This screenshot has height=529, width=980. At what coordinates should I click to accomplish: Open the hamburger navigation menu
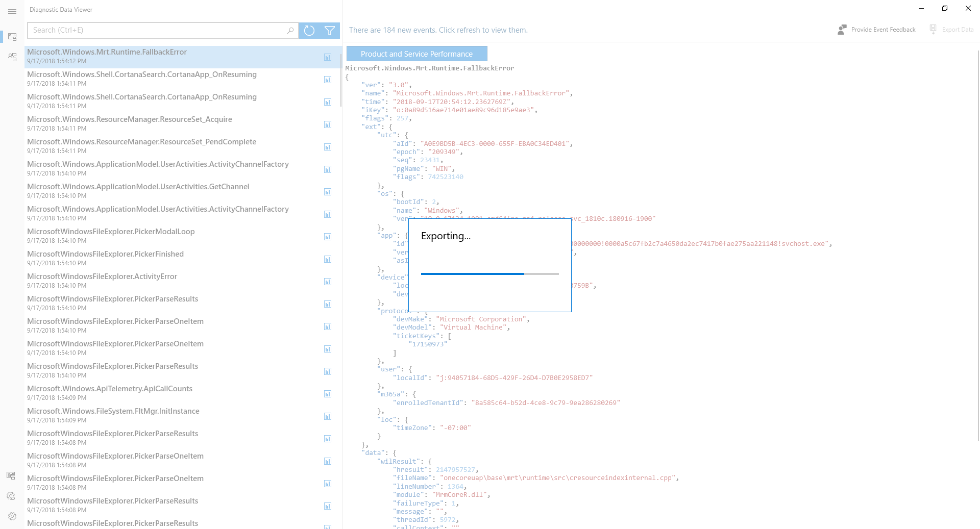[x=12, y=11]
